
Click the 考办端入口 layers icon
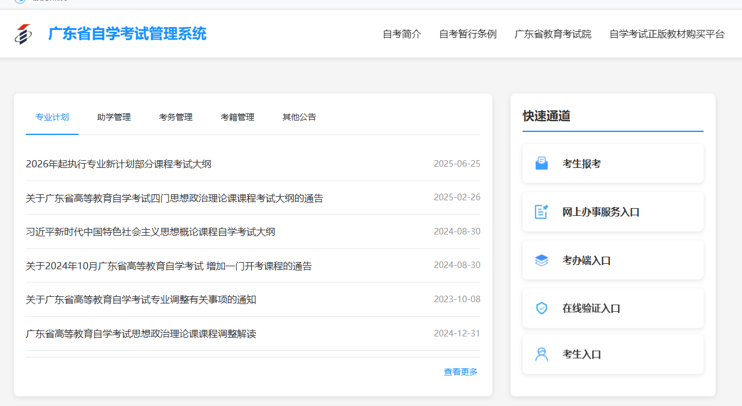[541, 260]
